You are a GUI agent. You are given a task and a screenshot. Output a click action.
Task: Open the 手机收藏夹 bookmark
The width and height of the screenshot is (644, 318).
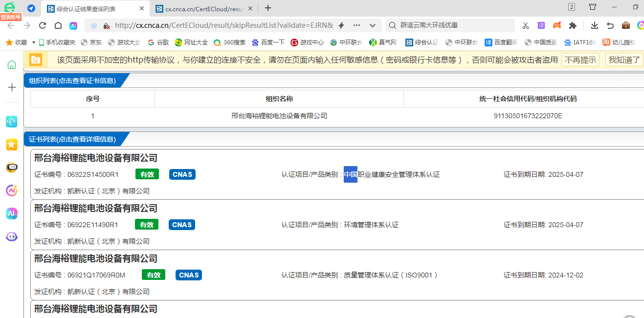57,42
